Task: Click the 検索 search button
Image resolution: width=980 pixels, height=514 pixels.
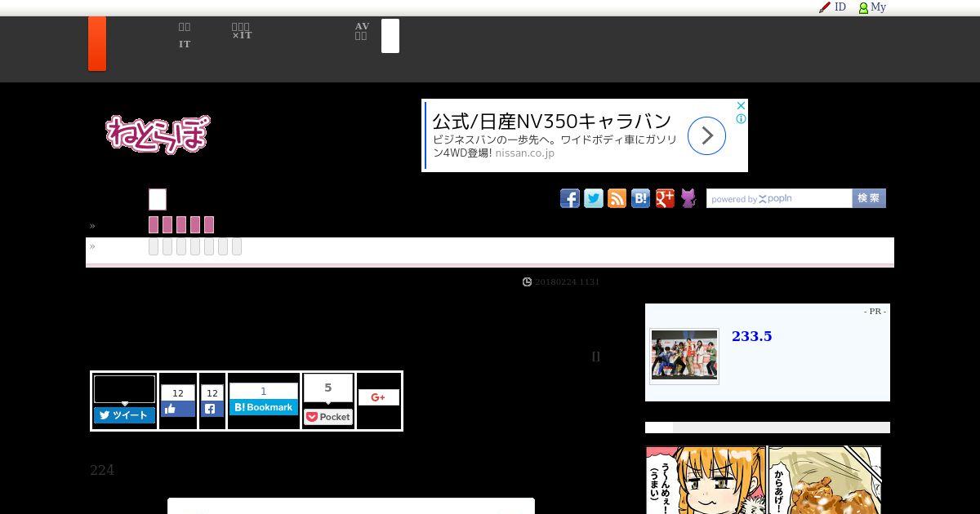Action: pyautogui.click(x=869, y=198)
